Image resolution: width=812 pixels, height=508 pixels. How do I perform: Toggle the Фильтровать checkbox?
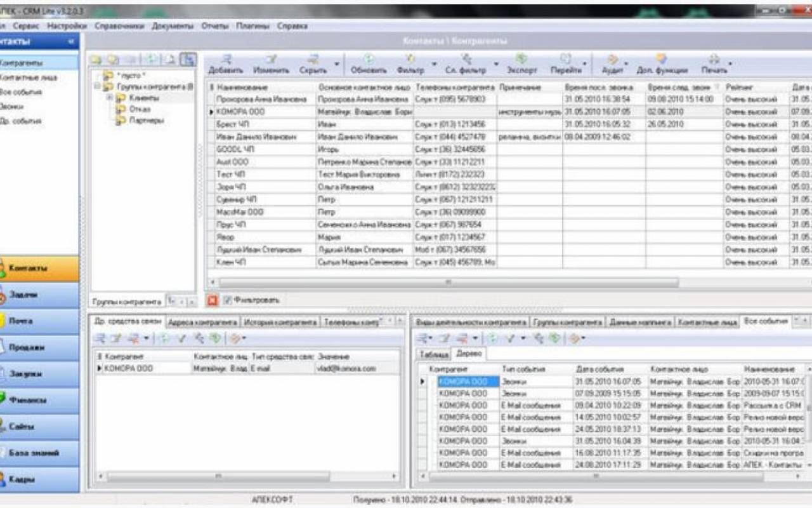(228, 300)
